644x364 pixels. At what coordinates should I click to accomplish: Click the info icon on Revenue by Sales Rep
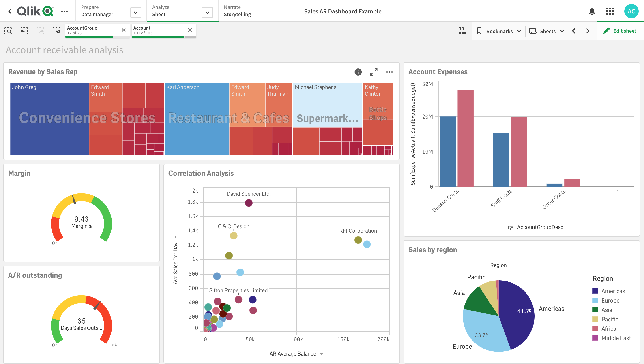pos(358,72)
